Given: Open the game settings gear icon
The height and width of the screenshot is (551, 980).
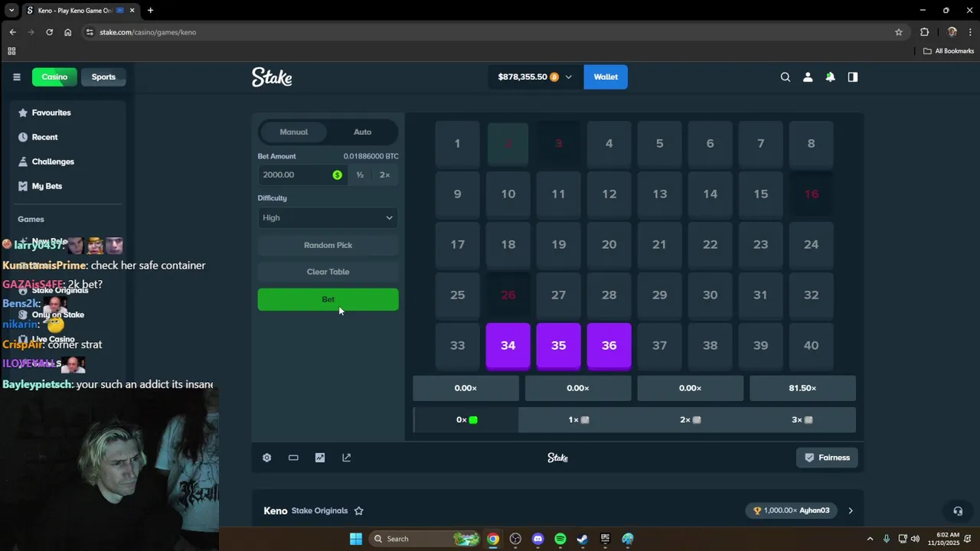Looking at the screenshot, I should click(266, 458).
